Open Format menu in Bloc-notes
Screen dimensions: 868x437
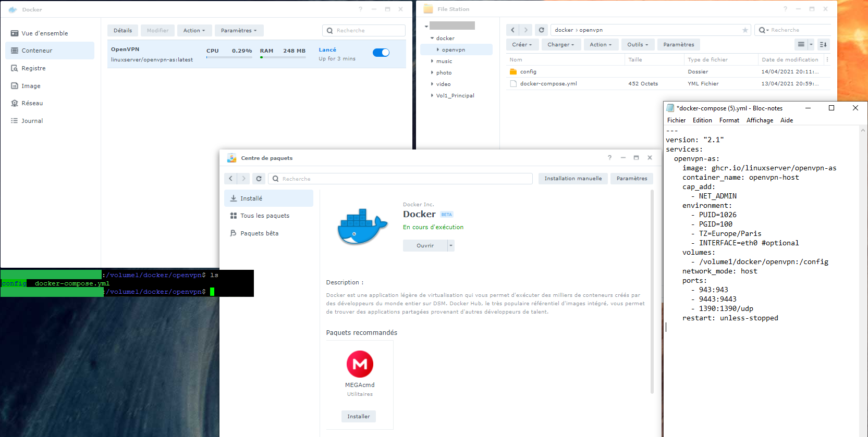[729, 120]
